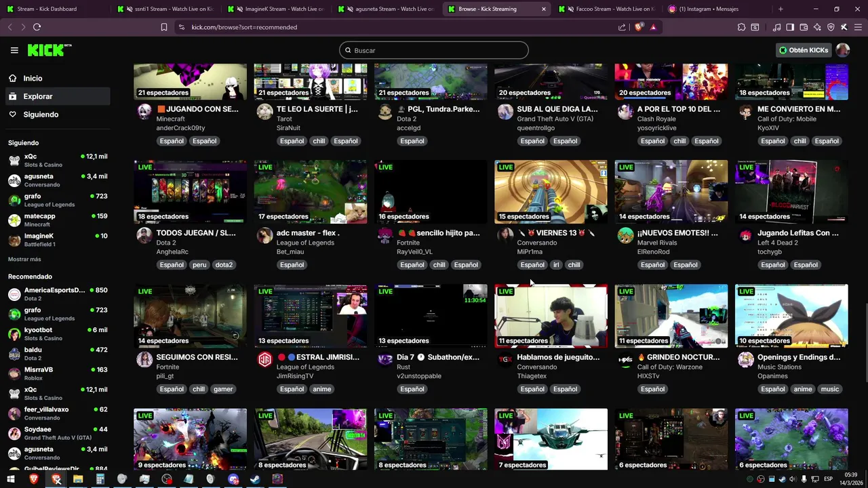Open ElRenoRod channel avatar
868x488 pixels.
[x=625, y=235]
